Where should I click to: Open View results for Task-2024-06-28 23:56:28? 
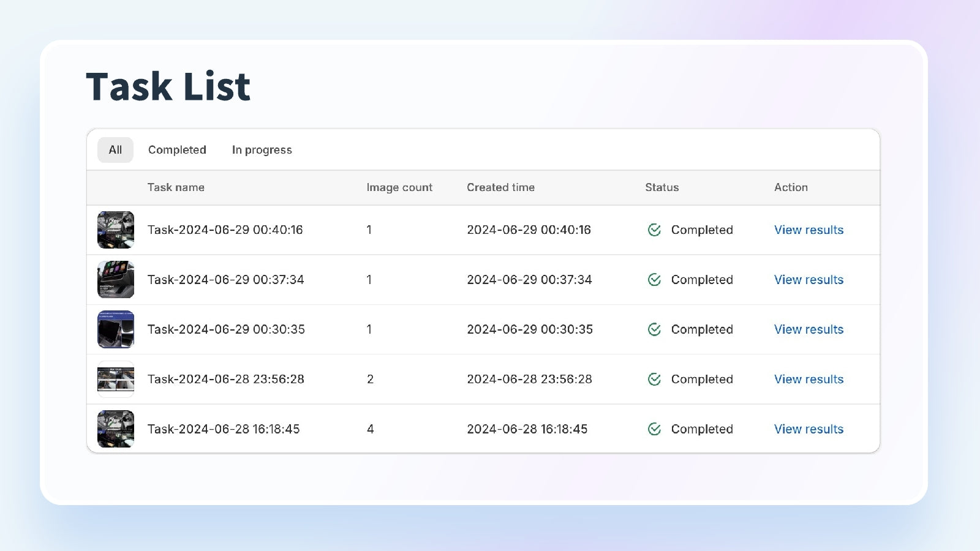click(x=809, y=379)
